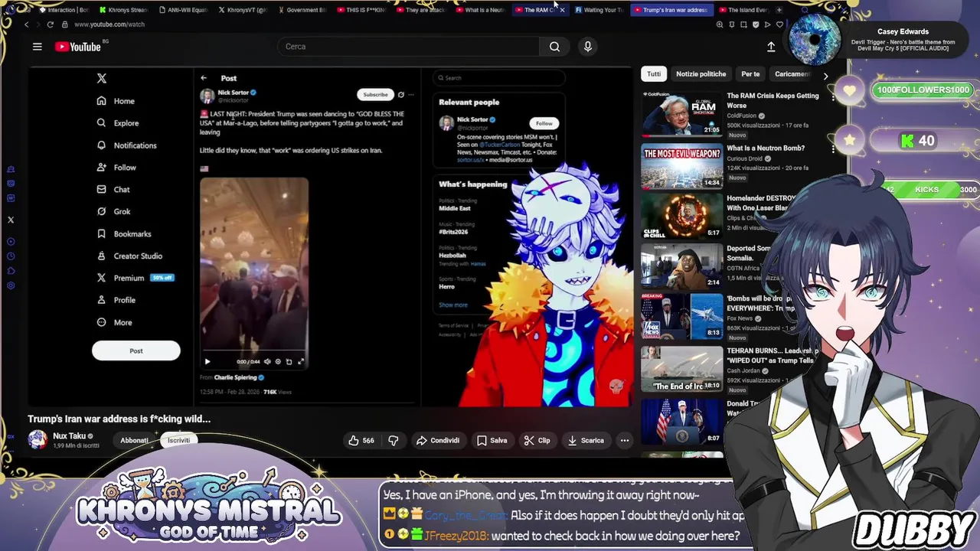Click the white Post button
This screenshot has width=980, height=551.
pos(136,350)
